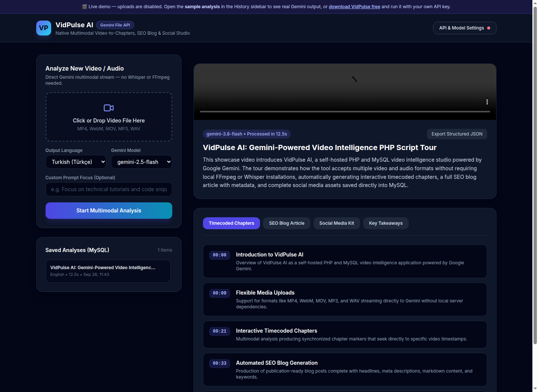Click the gemini-3.8-flash processed badge
The image size is (538, 392).
[x=247, y=134]
